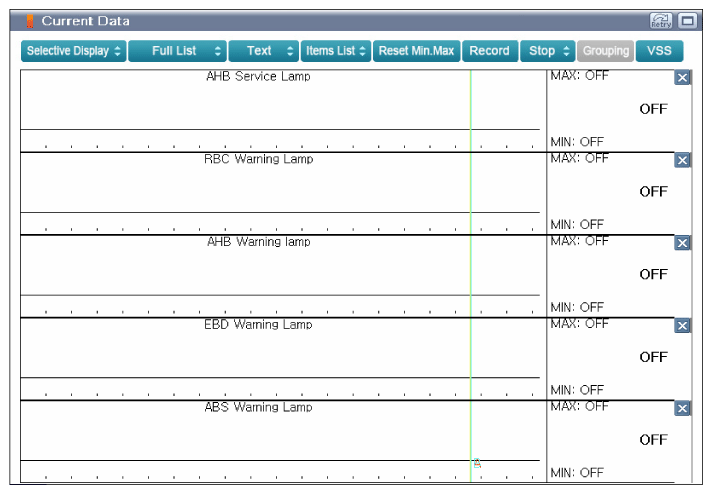Image resolution: width=712 pixels, height=494 pixels.
Task: Click Reset Min.Max button
Action: [x=416, y=51]
